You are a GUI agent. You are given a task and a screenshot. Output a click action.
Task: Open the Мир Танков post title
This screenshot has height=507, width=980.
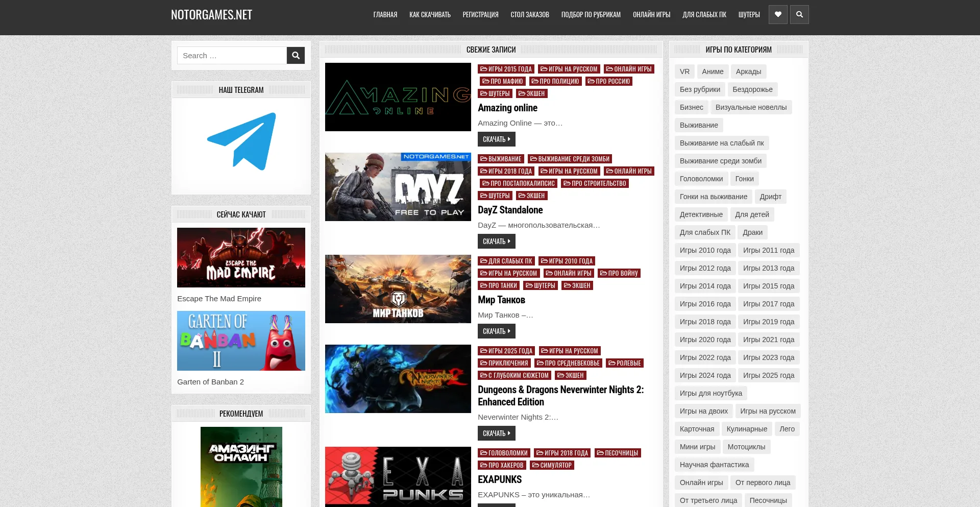point(501,300)
